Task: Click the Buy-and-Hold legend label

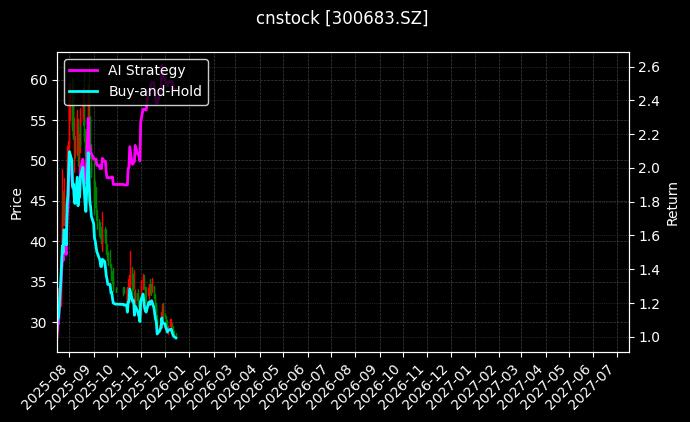Action: [155, 91]
